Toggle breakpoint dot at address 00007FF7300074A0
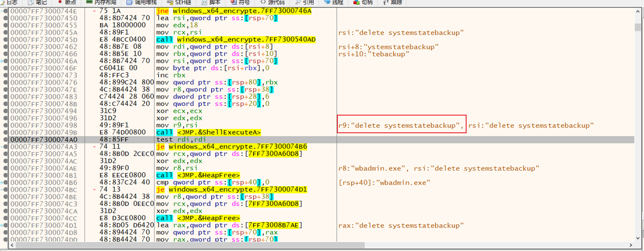Image resolution: width=644 pixels, height=251 pixels. [x=5, y=139]
